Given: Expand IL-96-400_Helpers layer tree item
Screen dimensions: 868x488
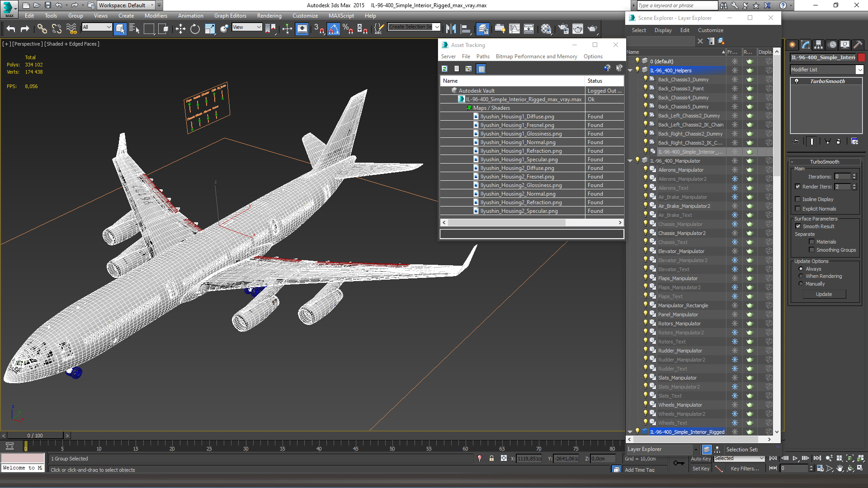Looking at the screenshot, I should tap(630, 70).
